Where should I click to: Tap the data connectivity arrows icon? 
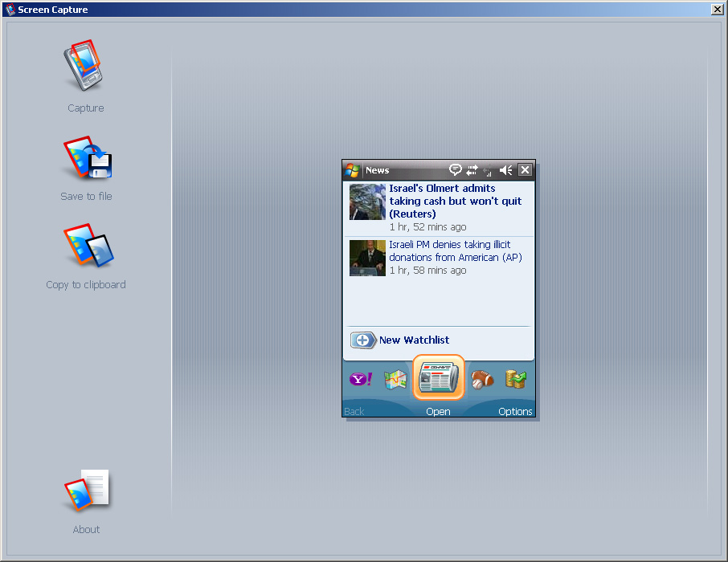pyautogui.click(x=472, y=170)
